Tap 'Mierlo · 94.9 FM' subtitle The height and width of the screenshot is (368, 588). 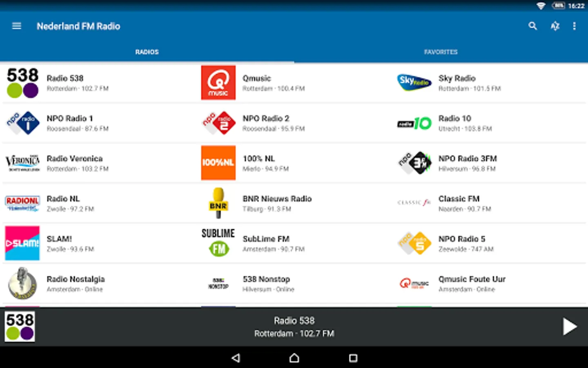pyautogui.click(x=265, y=169)
